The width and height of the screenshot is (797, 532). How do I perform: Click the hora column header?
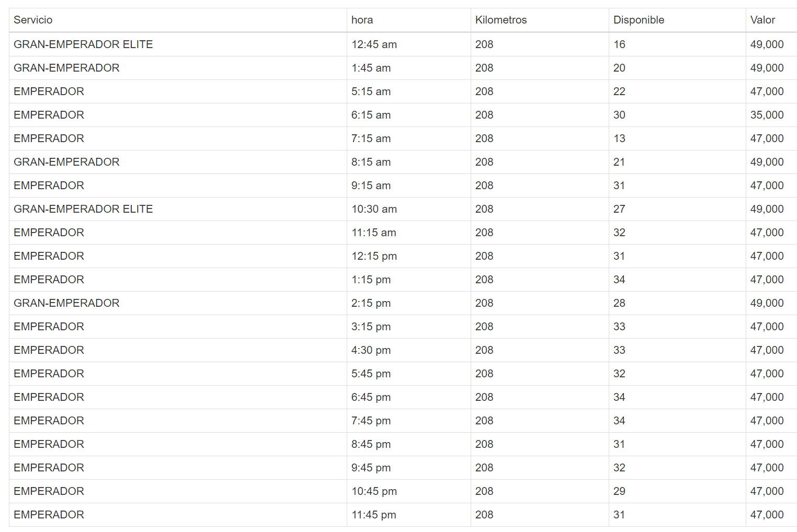coord(362,20)
